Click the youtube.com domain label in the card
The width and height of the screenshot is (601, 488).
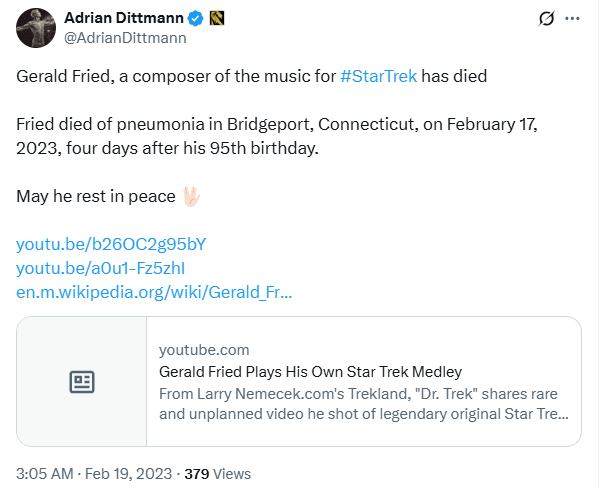pyautogui.click(x=204, y=349)
